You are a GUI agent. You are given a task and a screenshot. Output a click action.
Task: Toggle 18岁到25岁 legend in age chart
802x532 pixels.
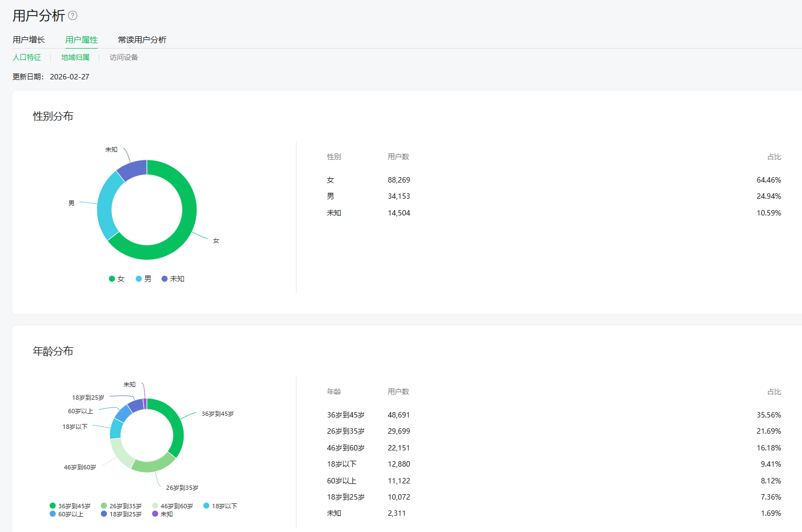click(x=122, y=514)
